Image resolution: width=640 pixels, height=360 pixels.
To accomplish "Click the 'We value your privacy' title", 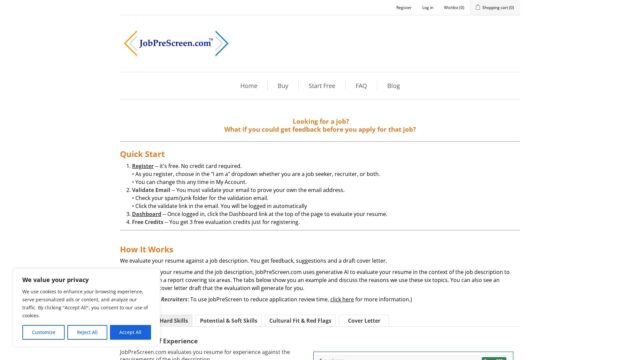I will point(55,280).
